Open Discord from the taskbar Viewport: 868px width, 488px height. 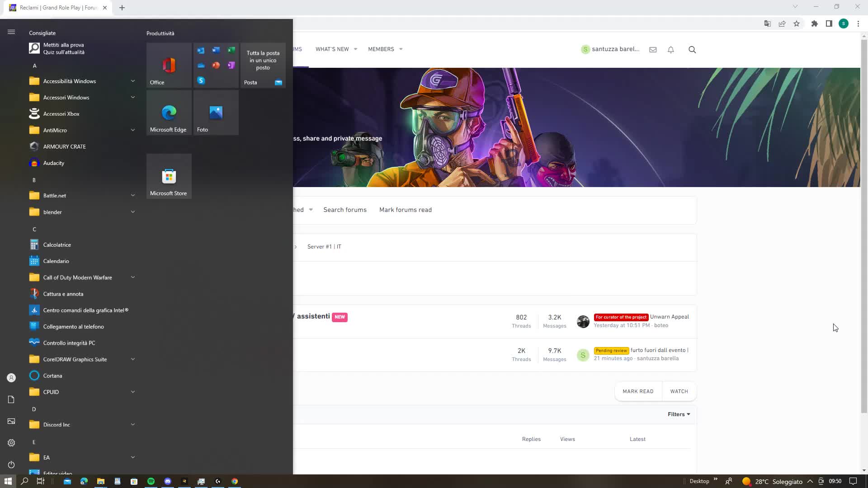168,481
